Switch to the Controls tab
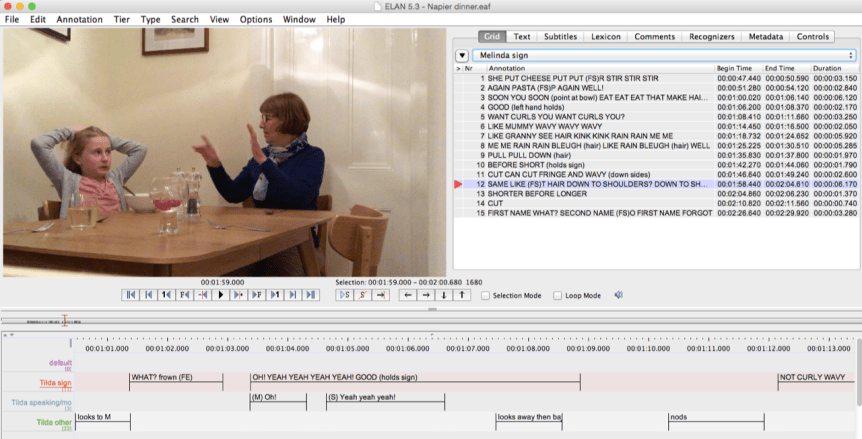The width and height of the screenshot is (862, 439). click(812, 37)
